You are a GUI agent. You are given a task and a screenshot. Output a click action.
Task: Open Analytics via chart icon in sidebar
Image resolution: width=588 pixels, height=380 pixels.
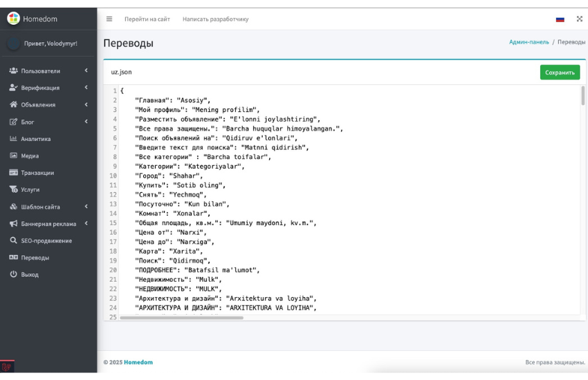[x=13, y=139]
